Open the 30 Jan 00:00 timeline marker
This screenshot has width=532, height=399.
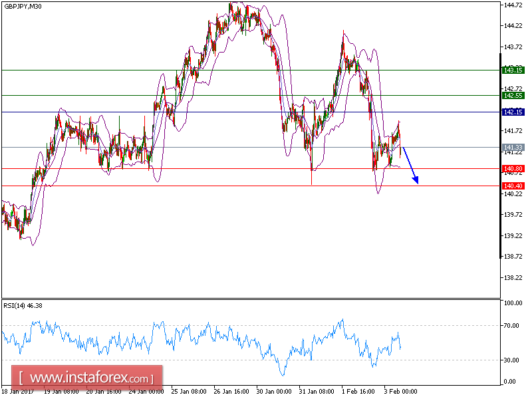click(275, 392)
